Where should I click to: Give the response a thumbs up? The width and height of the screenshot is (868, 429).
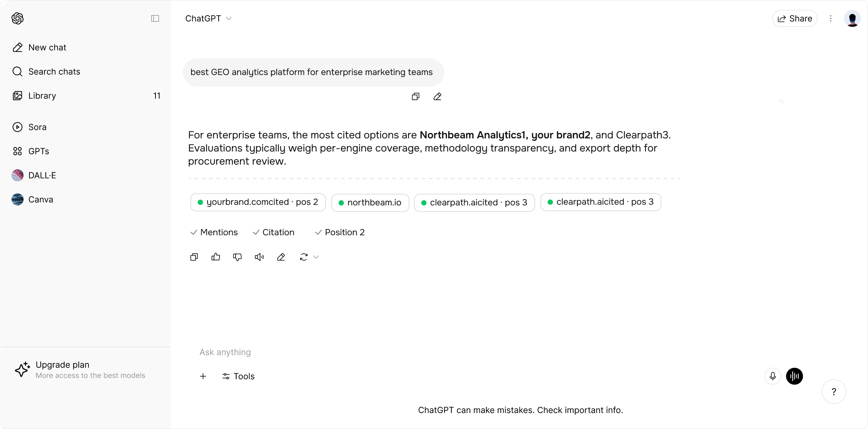pyautogui.click(x=216, y=257)
